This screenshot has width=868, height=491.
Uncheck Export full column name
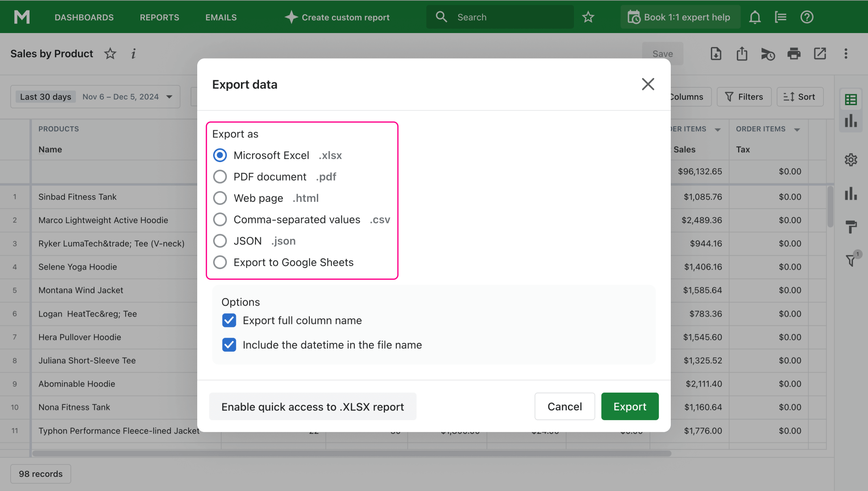(229, 320)
